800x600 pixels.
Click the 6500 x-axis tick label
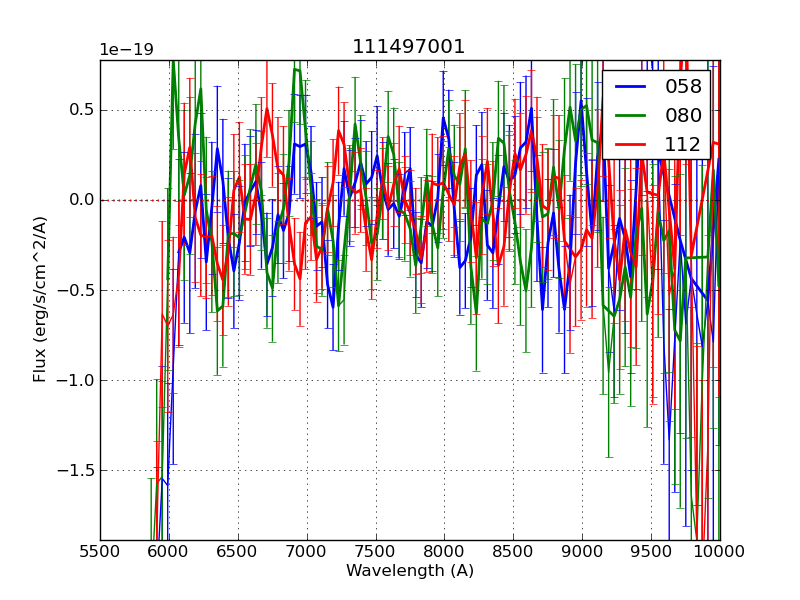[238, 551]
